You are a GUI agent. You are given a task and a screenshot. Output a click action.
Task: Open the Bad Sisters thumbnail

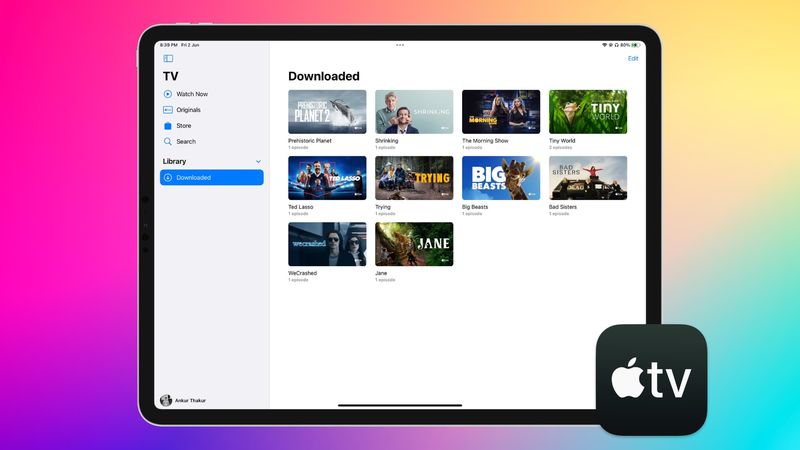click(588, 178)
